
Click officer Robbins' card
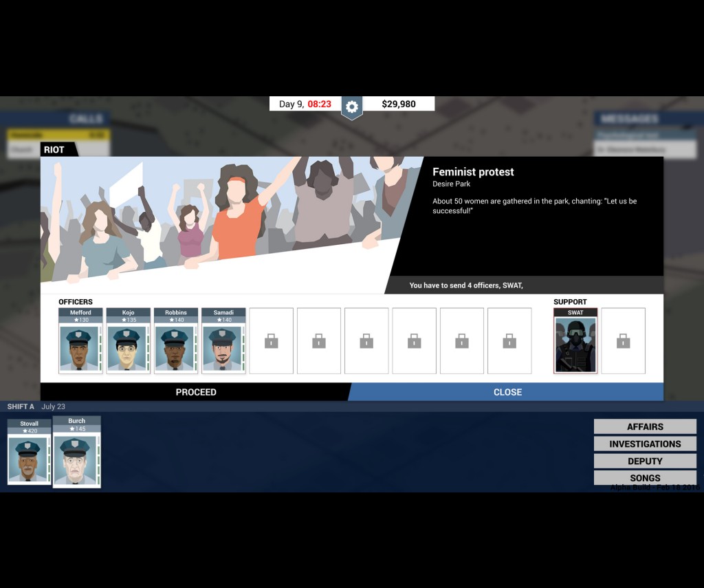click(176, 341)
